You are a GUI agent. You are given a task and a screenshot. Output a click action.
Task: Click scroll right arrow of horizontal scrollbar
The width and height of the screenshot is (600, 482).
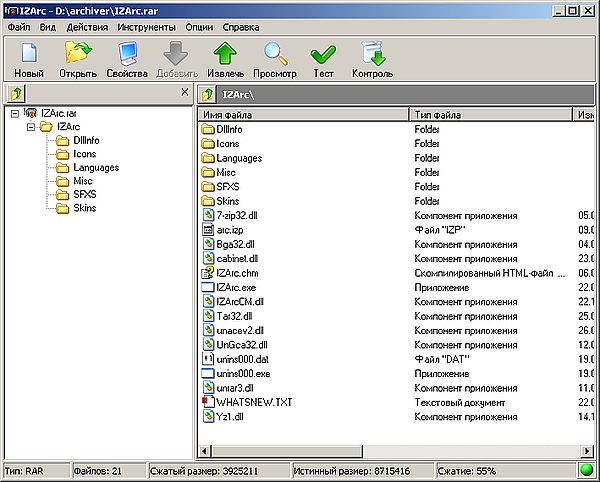(x=587, y=451)
